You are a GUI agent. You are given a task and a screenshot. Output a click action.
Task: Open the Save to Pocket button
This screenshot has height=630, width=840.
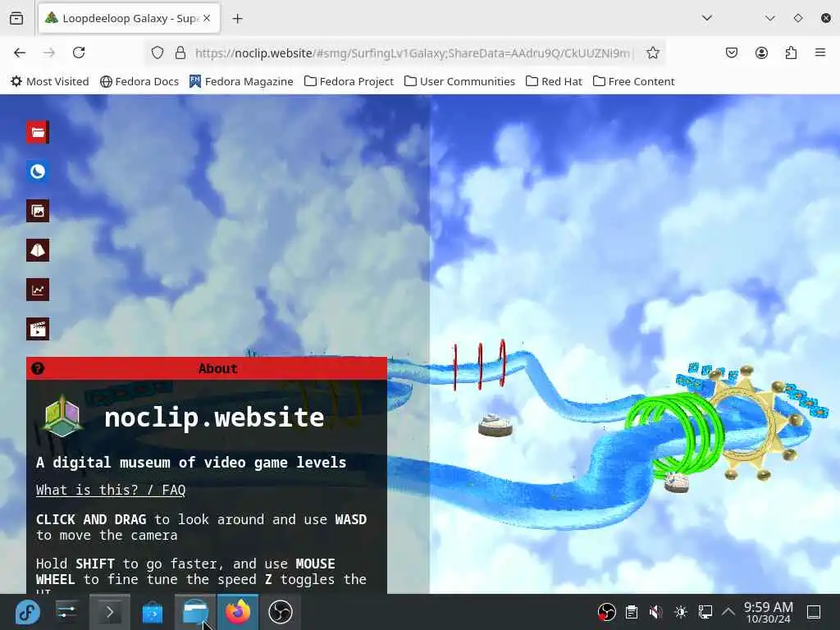[732, 52]
